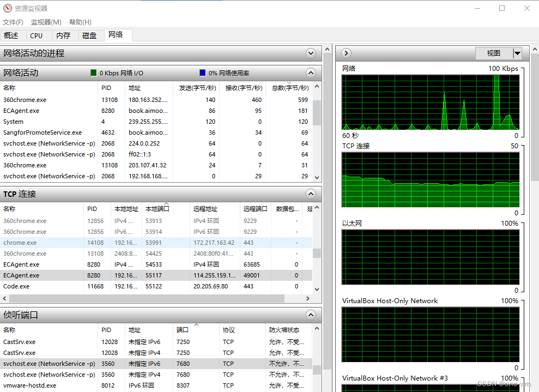Expand the 网络活动的进程 section

tap(311, 53)
